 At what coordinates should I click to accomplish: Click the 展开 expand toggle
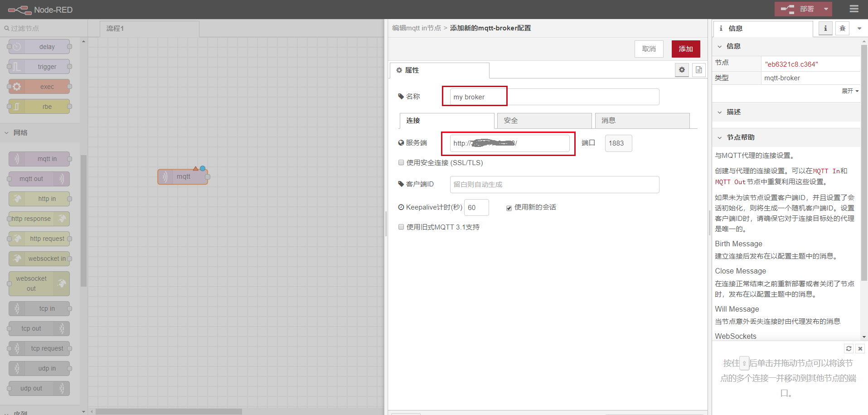click(x=850, y=91)
